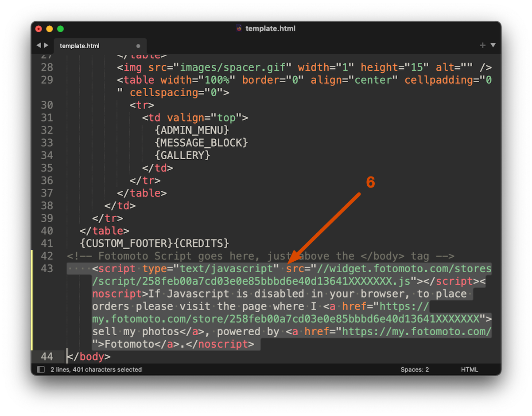This screenshot has width=532, height=416.
Task: Click the </table> tag on line 37
Action: (x=142, y=193)
